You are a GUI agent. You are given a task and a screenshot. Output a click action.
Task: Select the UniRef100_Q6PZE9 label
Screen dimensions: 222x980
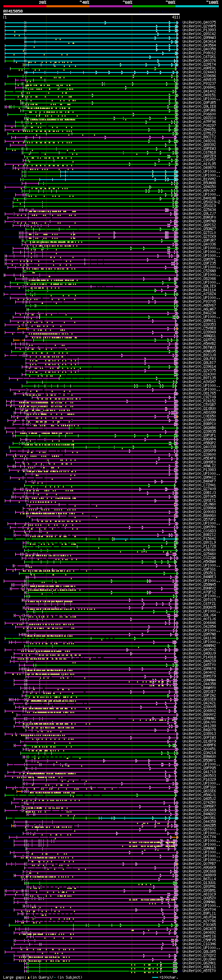[199, 156]
